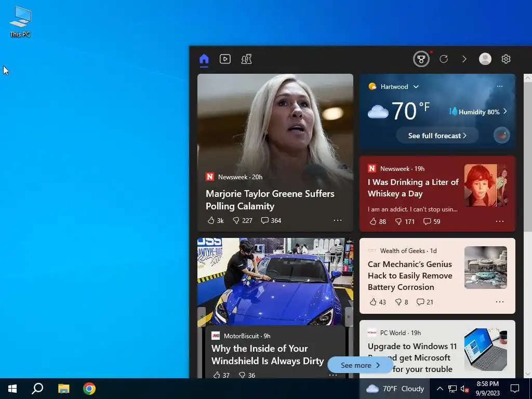Open comments on Battery Corrosion story

point(425,302)
